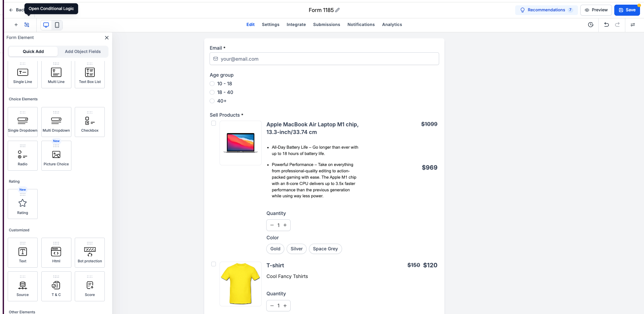Open the Integrate tab

coord(296,25)
